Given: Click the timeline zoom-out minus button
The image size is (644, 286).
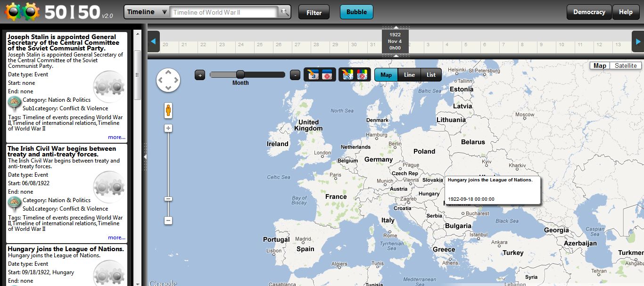Looking at the screenshot, I should tap(295, 75).
